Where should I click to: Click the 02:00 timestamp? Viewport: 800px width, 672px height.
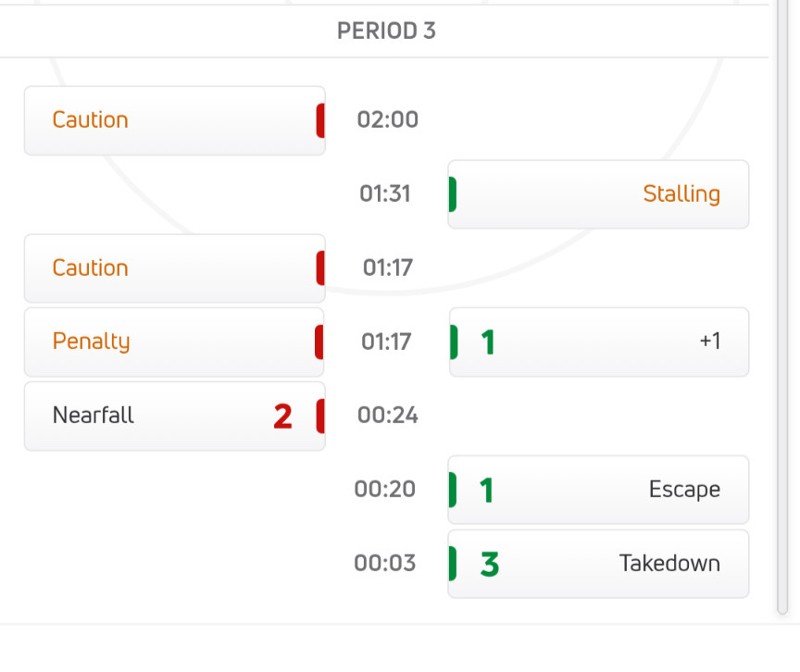388,120
